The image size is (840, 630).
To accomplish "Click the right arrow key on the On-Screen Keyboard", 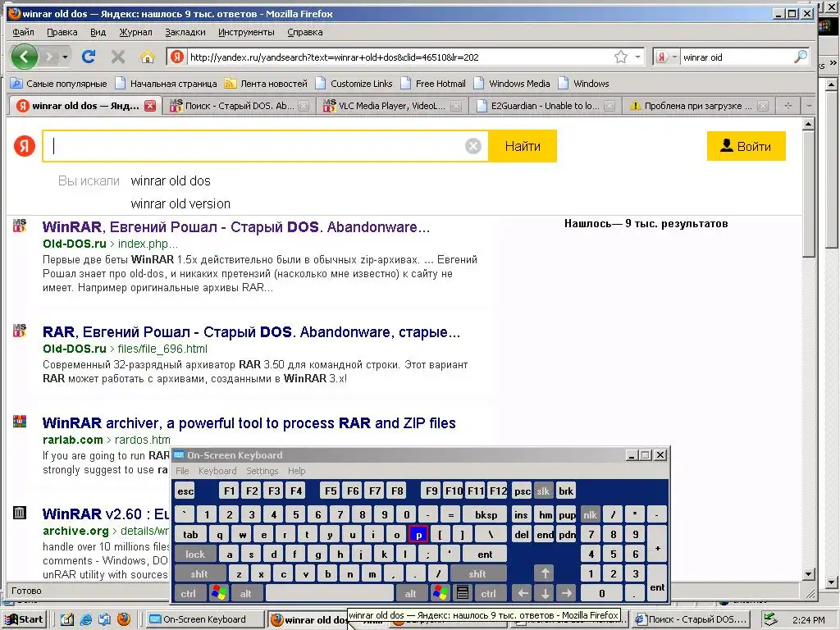I will (x=567, y=593).
